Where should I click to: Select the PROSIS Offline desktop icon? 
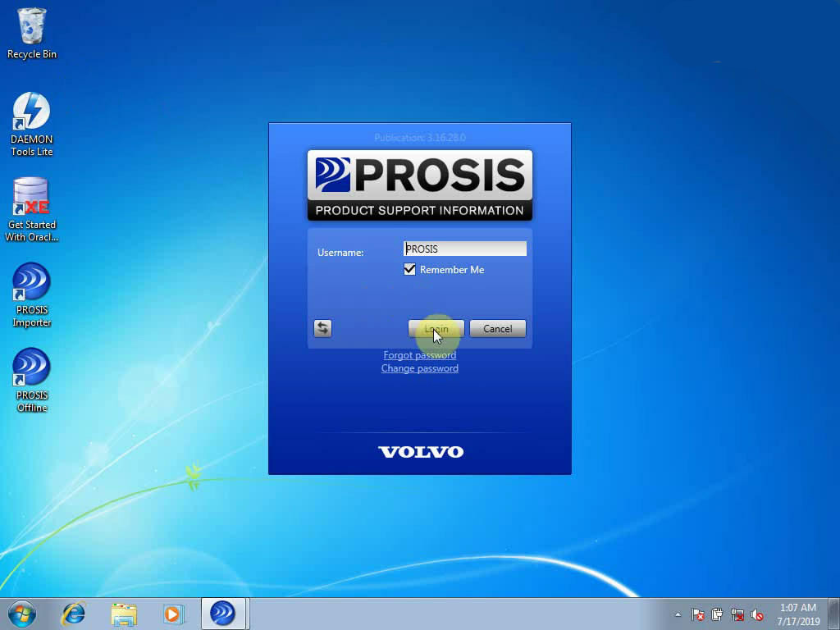32,369
